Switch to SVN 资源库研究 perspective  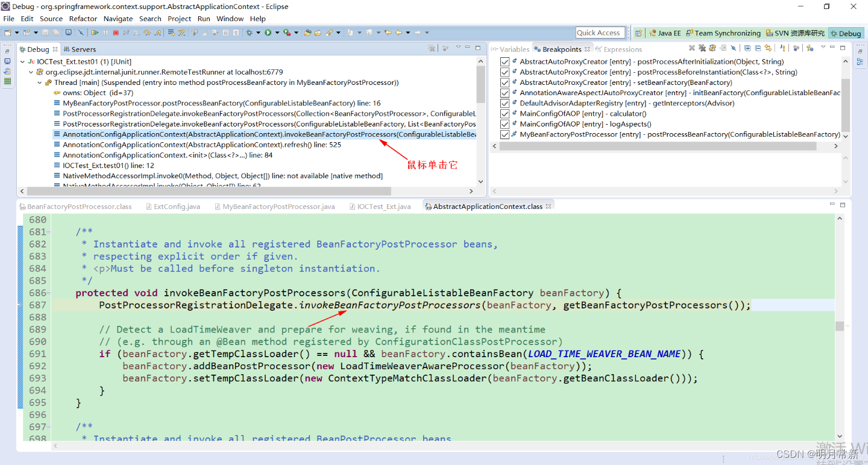click(x=795, y=33)
